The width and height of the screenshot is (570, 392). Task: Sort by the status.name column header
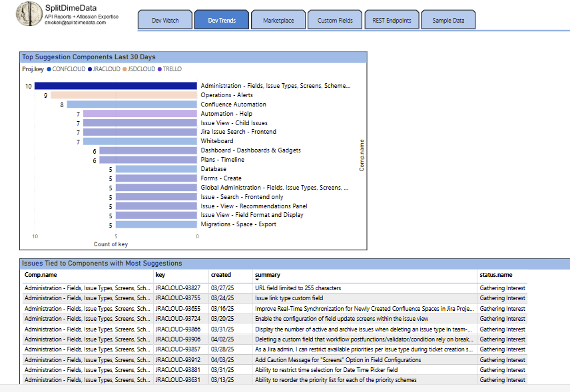coord(495,274)
